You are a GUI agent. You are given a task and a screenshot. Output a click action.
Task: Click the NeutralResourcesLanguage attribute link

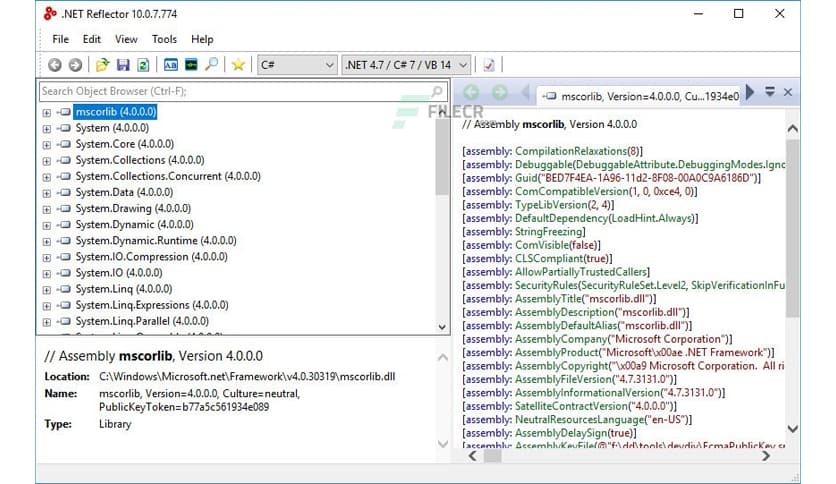[x=579, y=420]
